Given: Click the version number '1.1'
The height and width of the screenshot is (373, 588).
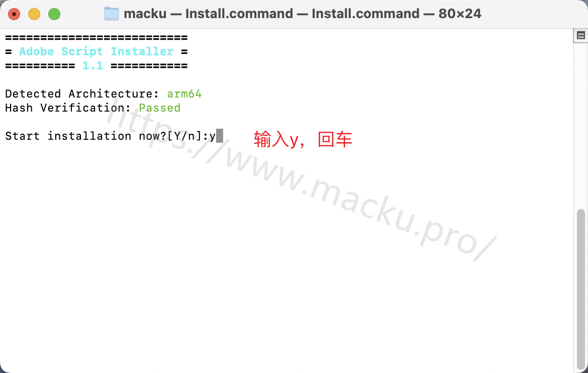Looking at the screenshot, I should click(x=92, y=66).
